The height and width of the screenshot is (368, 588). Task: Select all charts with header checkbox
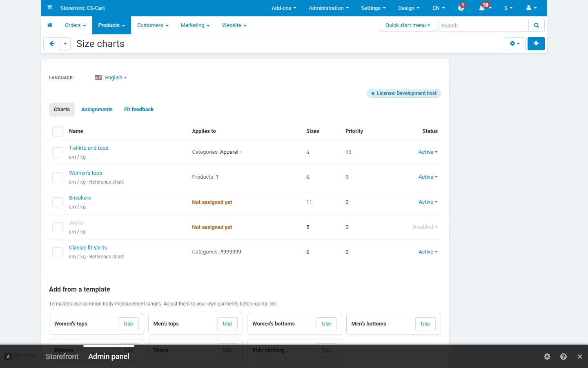(x=58, y=131)
